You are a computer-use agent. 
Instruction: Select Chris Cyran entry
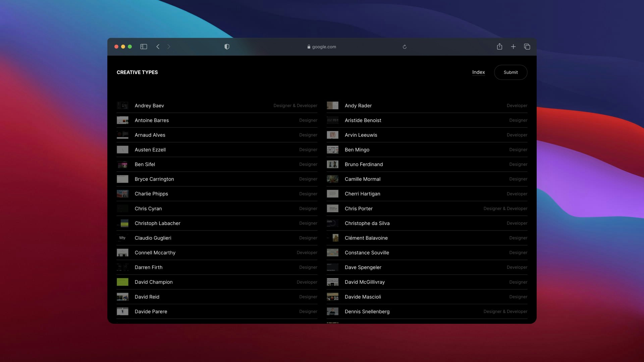pos(217,208)
